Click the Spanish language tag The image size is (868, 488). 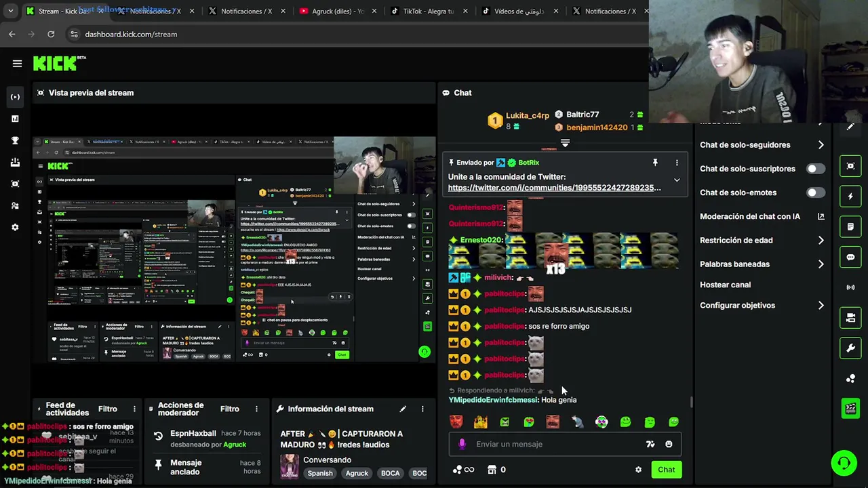point(320,474)
